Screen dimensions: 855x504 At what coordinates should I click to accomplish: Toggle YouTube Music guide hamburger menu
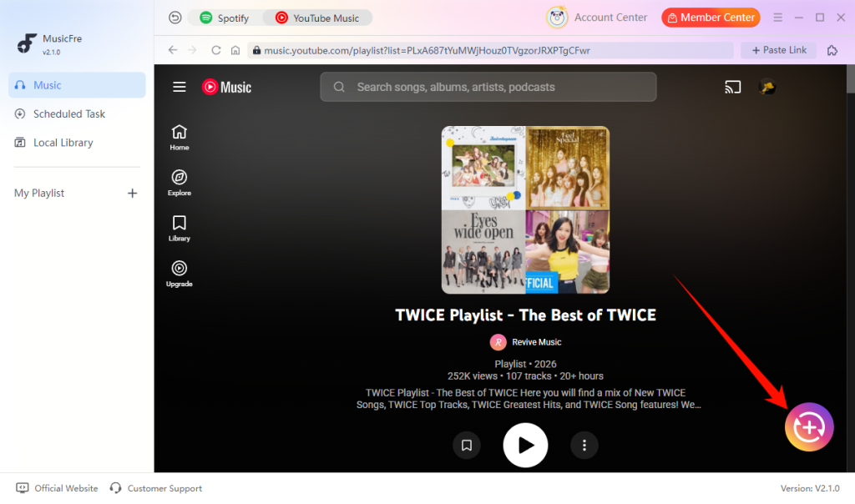(180, 87)
